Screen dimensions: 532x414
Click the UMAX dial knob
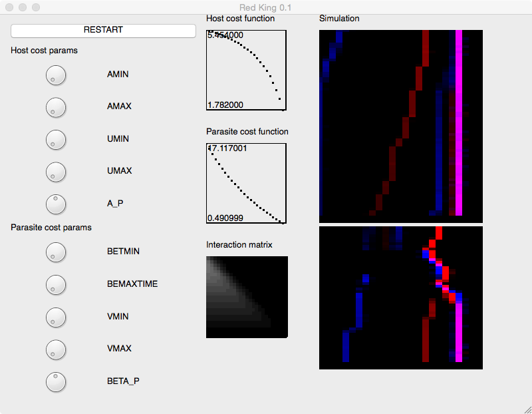point(56,171)
